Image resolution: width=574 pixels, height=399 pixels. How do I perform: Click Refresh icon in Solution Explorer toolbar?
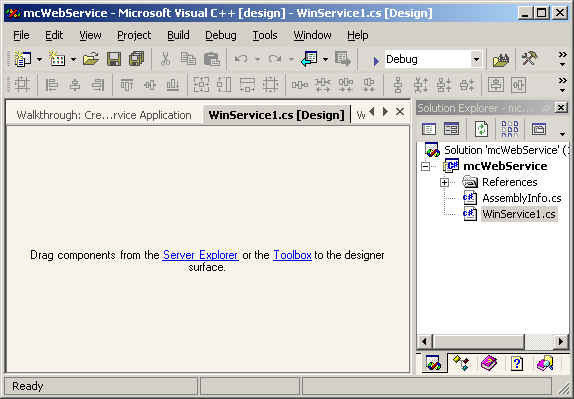(x=481, y=129)
